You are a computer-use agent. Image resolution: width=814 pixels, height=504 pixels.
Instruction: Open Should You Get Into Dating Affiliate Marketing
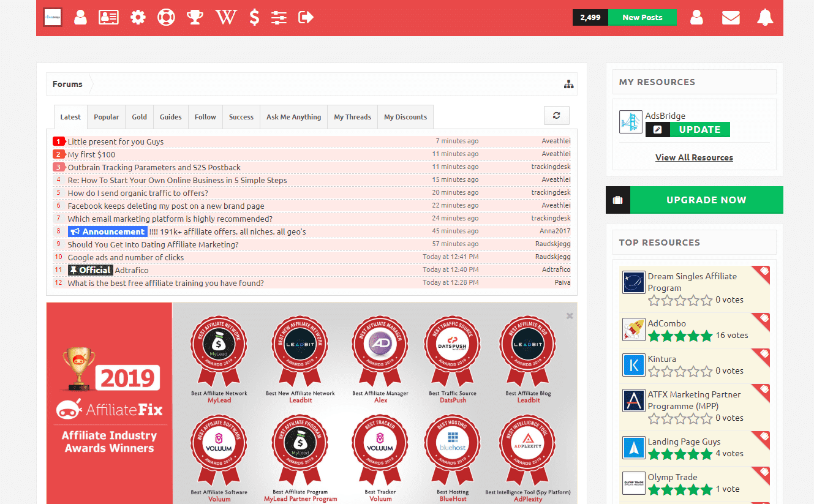pyautogui.click(x=153, y=244)
